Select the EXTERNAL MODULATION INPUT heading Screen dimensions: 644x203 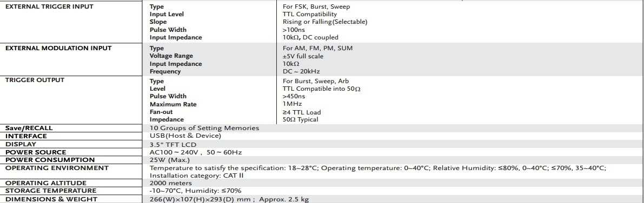(x=58, y=48)
